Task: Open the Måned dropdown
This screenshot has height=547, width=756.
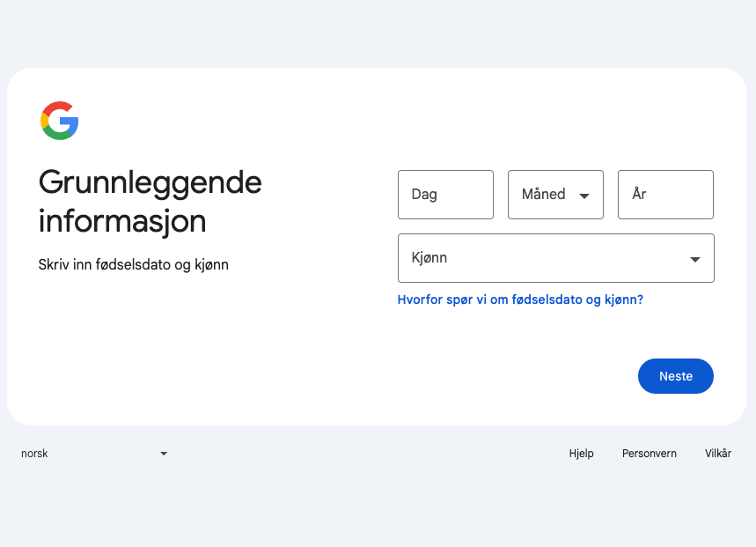Action: [x=555, y=195]
